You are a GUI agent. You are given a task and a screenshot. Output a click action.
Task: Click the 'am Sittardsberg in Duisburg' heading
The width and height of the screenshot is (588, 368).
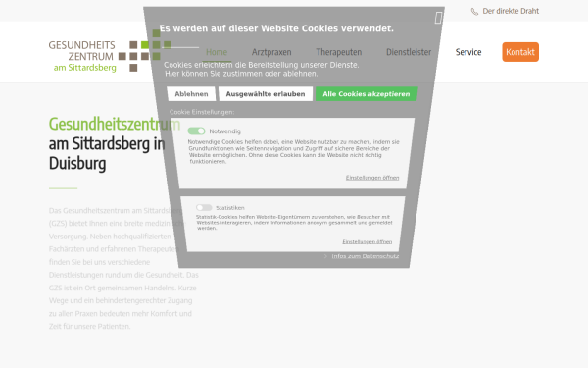click(x=107, y=153)
